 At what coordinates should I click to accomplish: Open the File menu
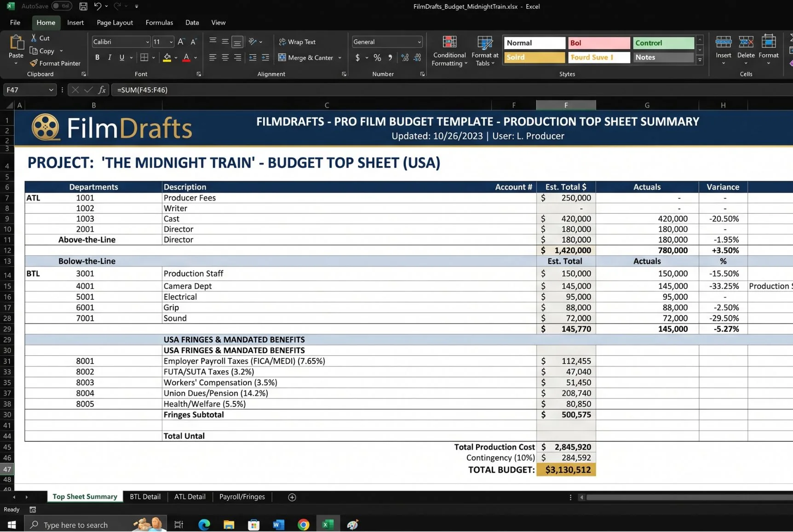(15, 23)
